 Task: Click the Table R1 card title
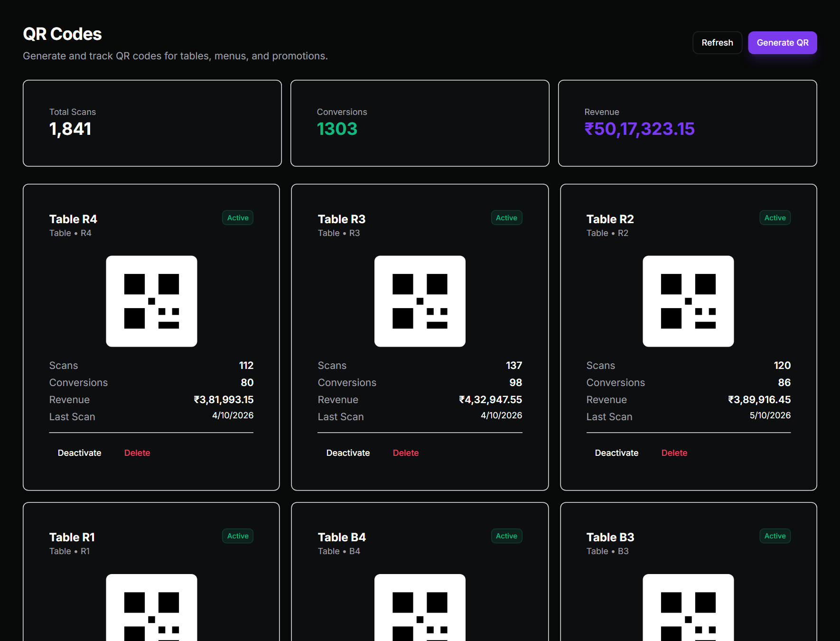click(72, 537)
